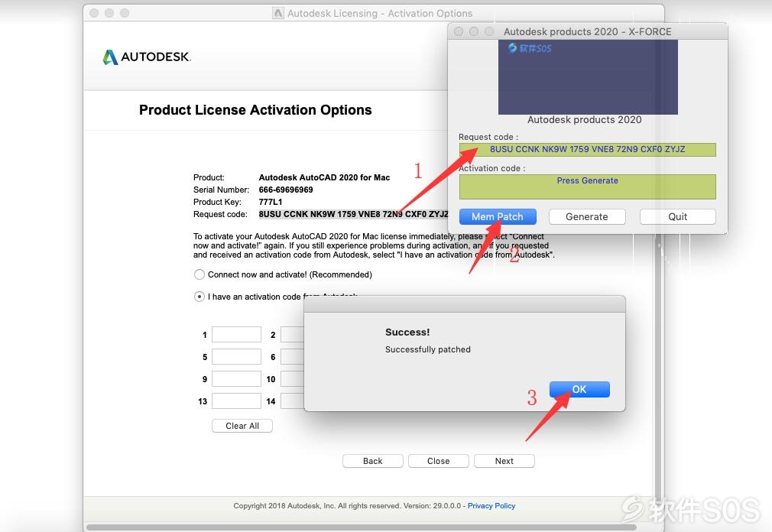Click the Autodesk products 2020 label in X-FORCE
The width and height of the screenshot is (772, 532).
585,119
